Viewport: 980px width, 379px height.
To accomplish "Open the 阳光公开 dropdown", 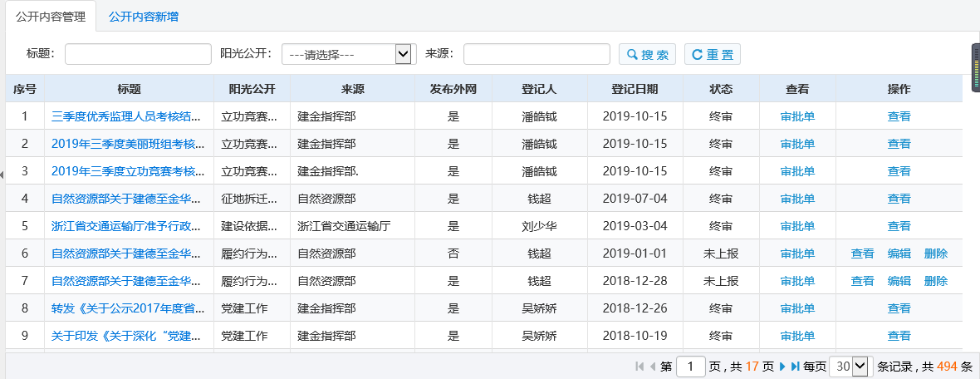I will [x=348, y=54].
